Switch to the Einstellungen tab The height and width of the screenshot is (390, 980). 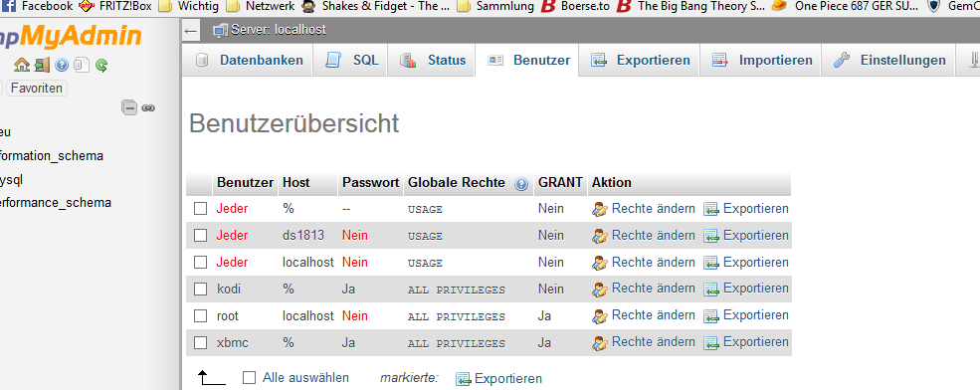pyautogui.click(x=888, y=60)
